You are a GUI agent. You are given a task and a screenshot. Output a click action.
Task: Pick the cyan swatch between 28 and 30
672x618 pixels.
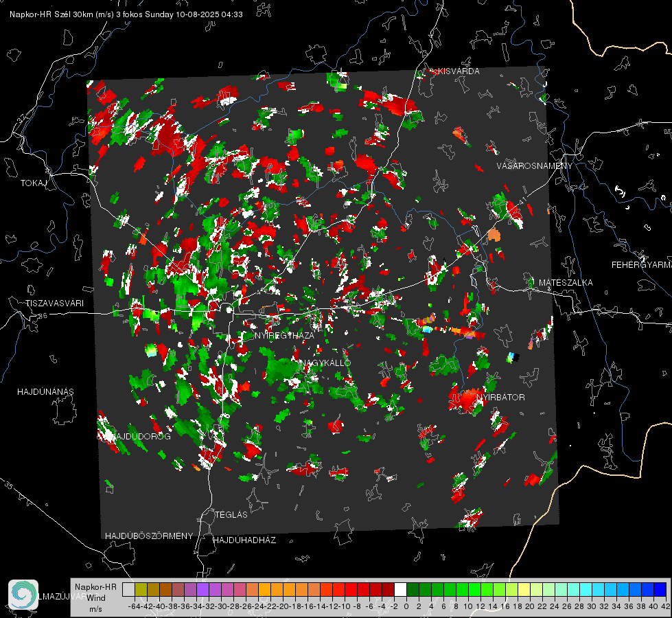click(x=586, y=590)
